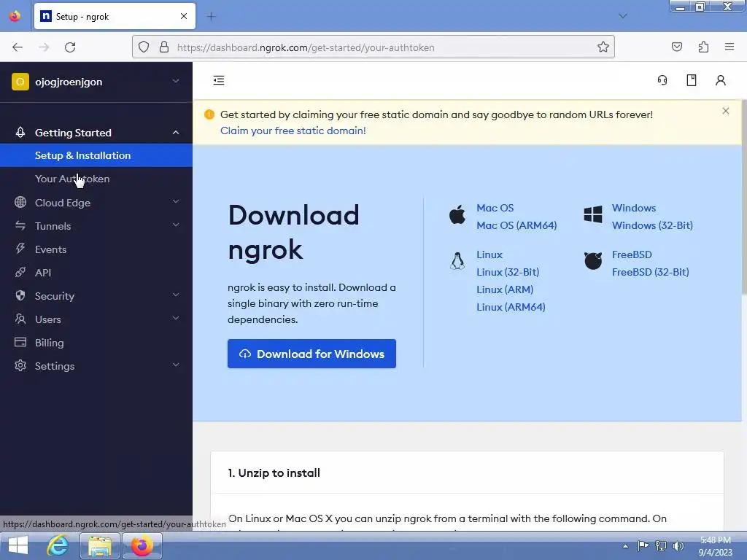Click the Events lightning icon

(x=20, y=249)
